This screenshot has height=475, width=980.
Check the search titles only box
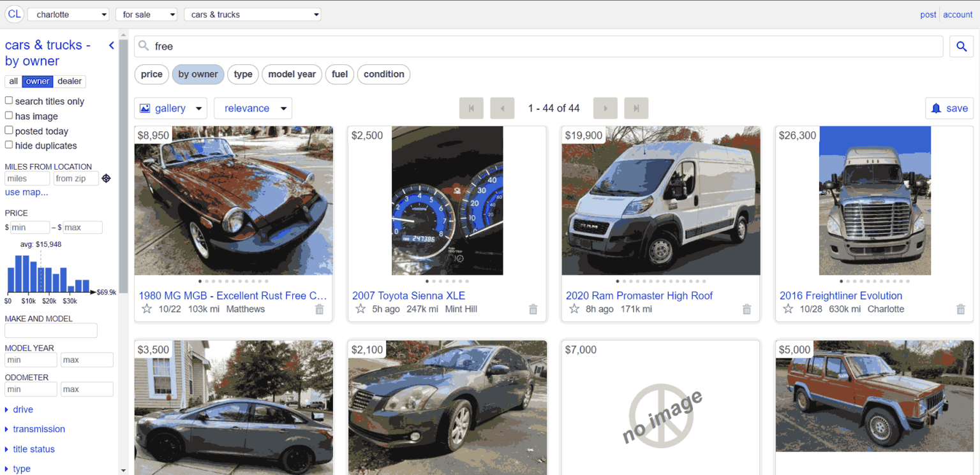[x=9, y=101]
